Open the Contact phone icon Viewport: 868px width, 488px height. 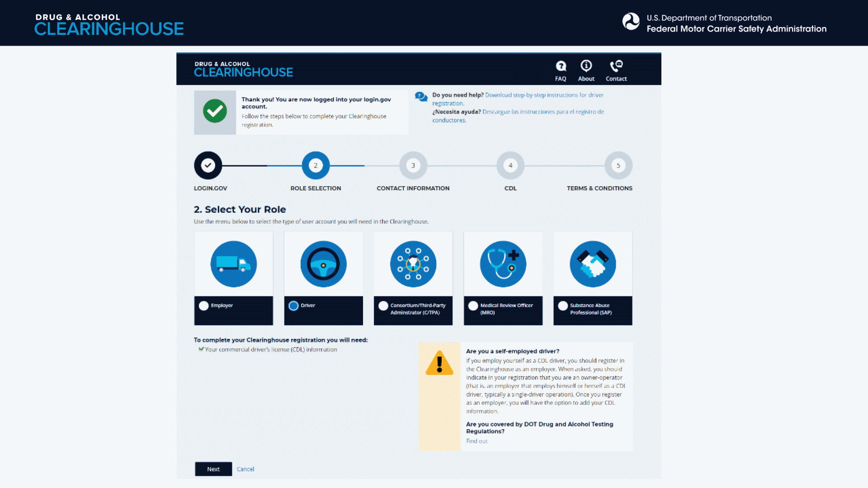point(616,66)
